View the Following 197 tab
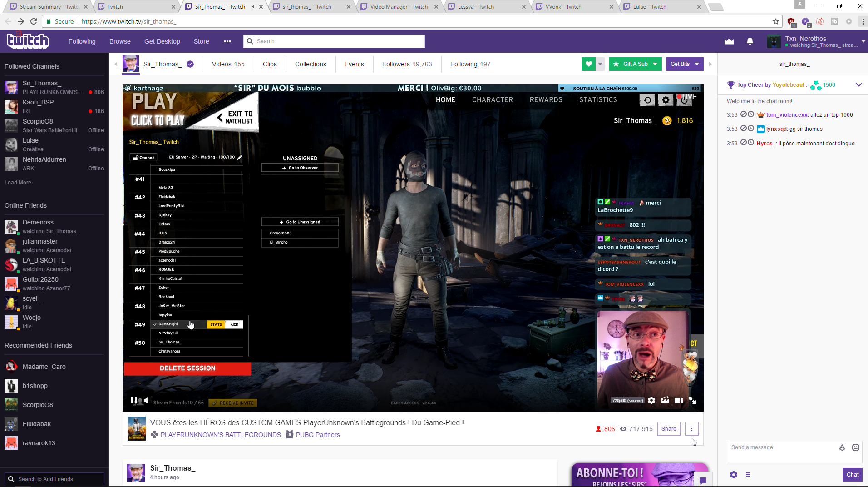868x487 pixels. pyautogui.click(x=470, y=64)
